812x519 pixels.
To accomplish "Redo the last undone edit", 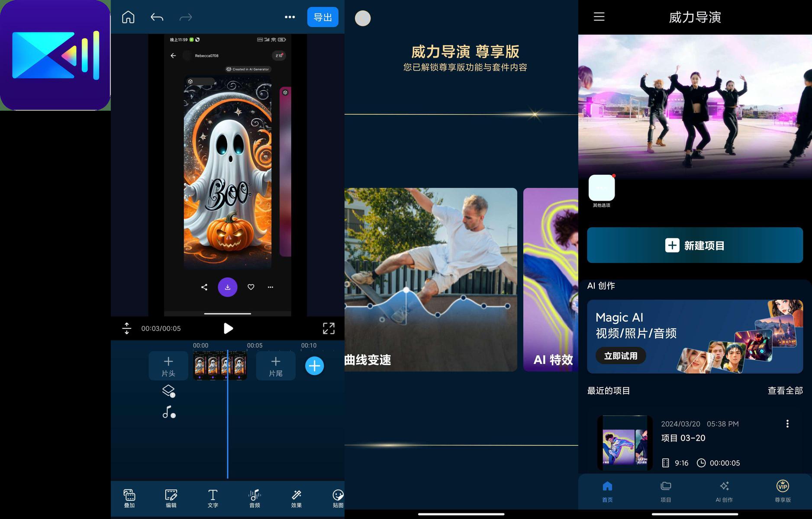I will pos(186,17).
